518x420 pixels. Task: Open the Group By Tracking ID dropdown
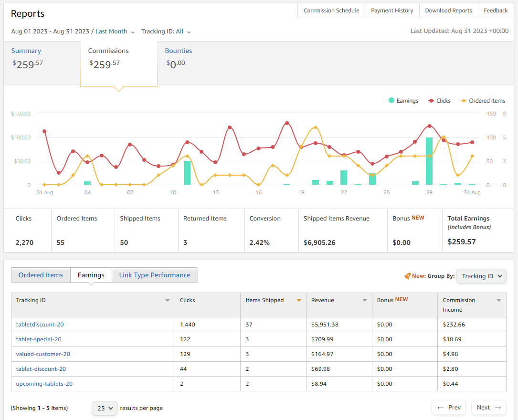(481, 276)
